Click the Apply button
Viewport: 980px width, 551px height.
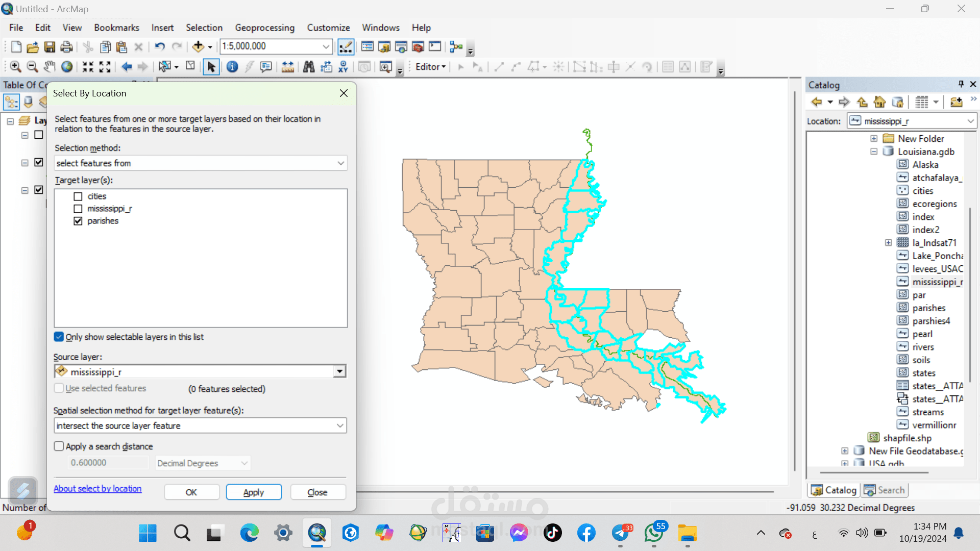(254, 492)
